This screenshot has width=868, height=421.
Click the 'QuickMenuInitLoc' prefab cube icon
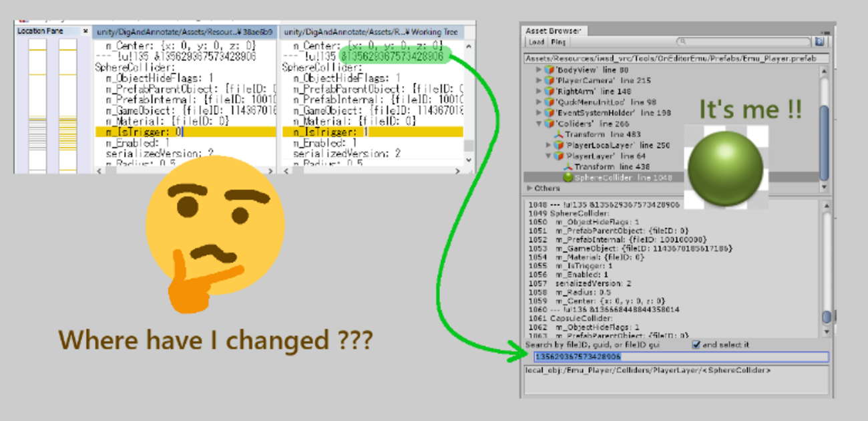coord(550,102)
